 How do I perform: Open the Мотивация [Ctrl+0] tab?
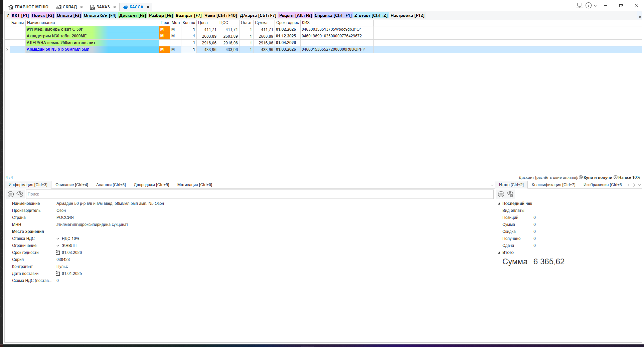(x=195, y=185)
